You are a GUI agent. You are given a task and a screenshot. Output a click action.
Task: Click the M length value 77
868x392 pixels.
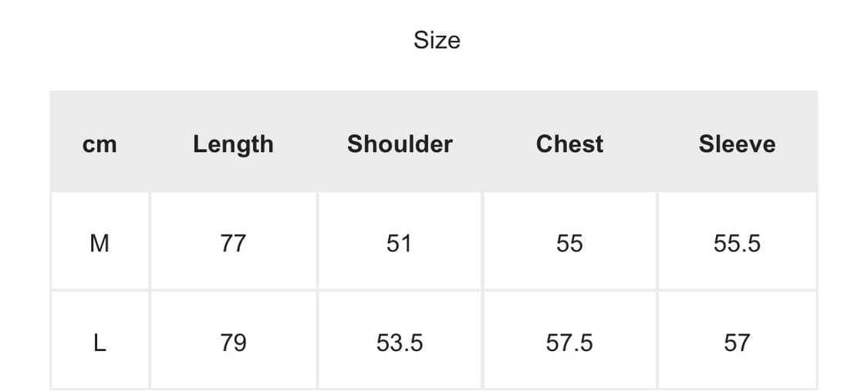pos(233,243)
